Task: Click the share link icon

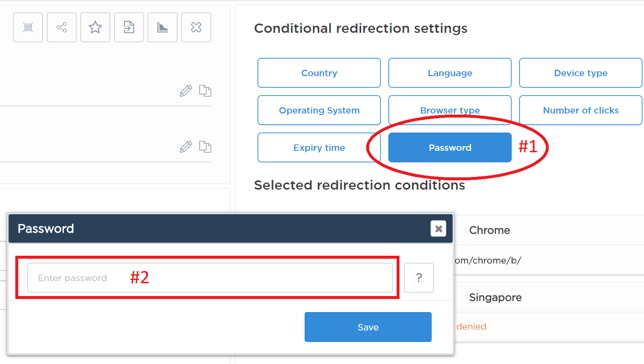Action: tap(62, 27)
